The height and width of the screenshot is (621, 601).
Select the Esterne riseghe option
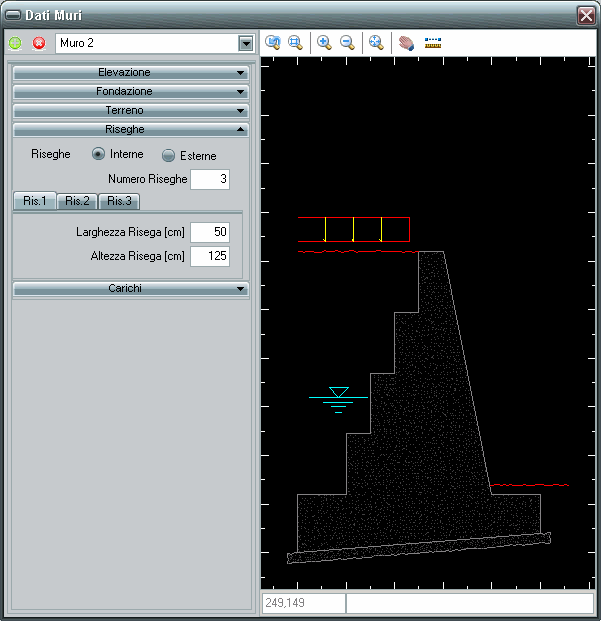(168, 155)
